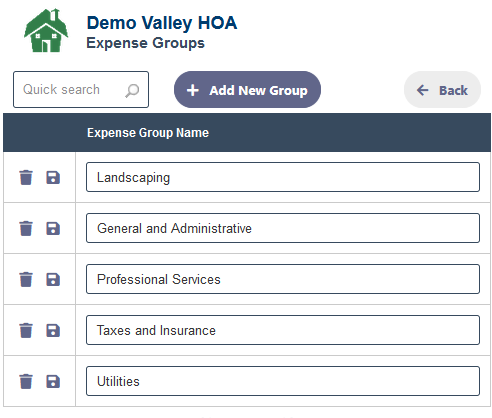Click the magnifier icon in Quick search
Image resolution: width=492 pixels, height=418 pixels.
pos(132,90)
